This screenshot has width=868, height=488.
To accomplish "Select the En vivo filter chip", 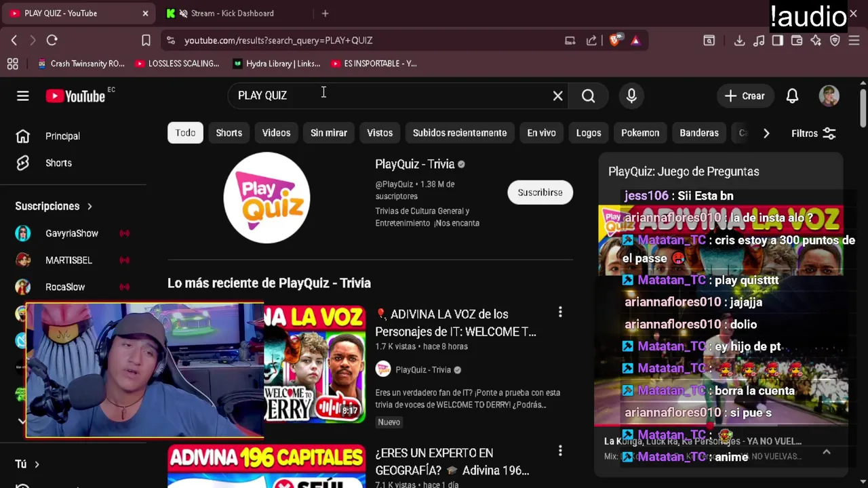I will 542,133.
